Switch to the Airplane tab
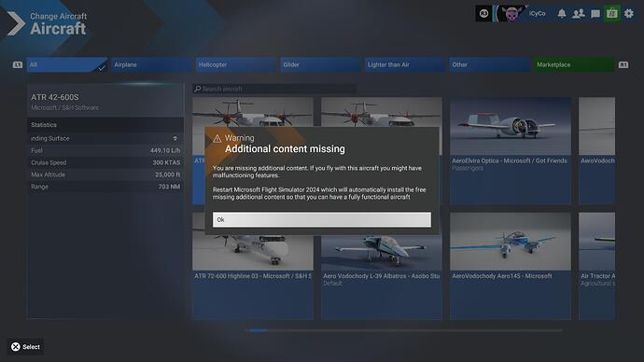Screen dimensions: 644x362 (151, 65)
